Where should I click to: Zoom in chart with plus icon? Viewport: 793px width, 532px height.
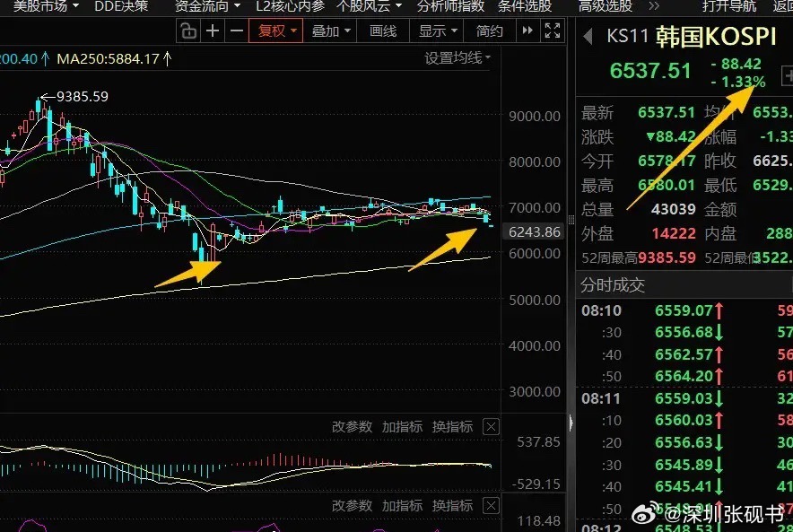point(213,31)
